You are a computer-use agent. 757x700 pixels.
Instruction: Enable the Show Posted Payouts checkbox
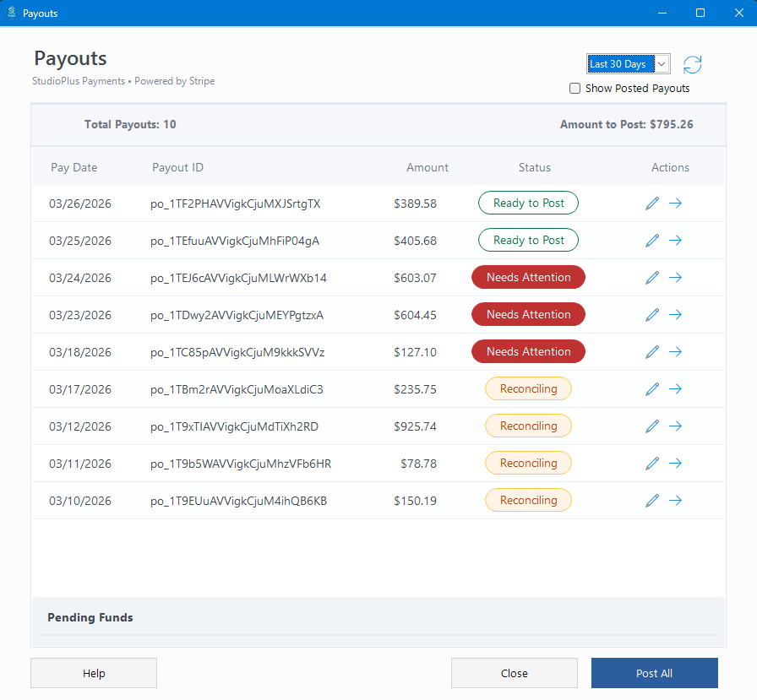pyautogui.click(x=575, y=89)
